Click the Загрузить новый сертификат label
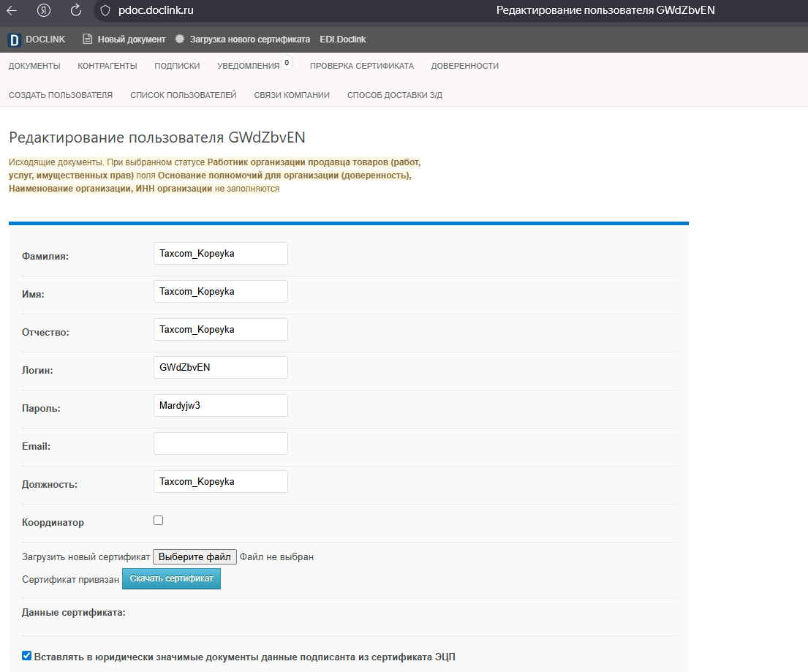 point(86,557)
